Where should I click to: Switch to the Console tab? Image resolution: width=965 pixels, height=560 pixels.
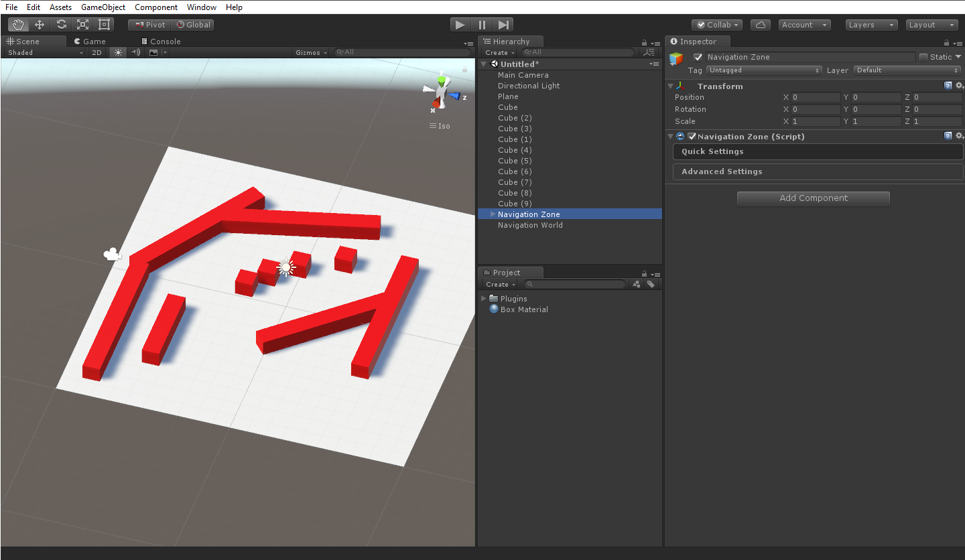161,42
